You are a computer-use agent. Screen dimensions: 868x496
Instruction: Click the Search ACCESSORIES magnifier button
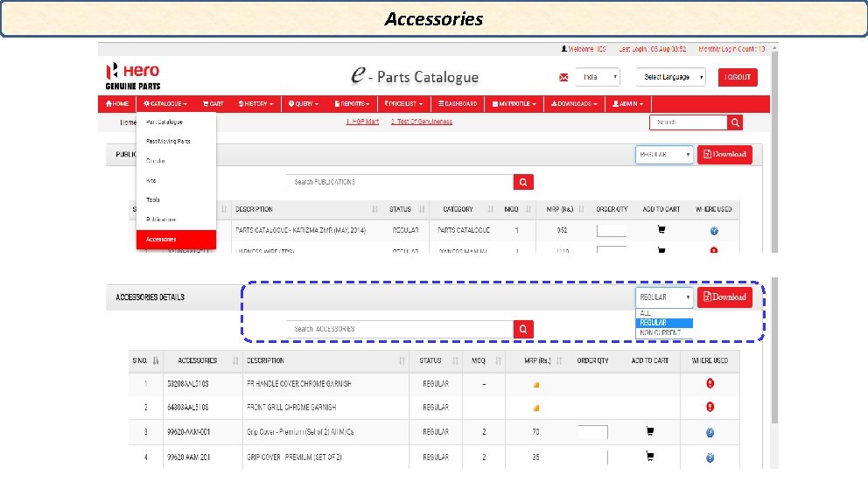coord(523,330)
